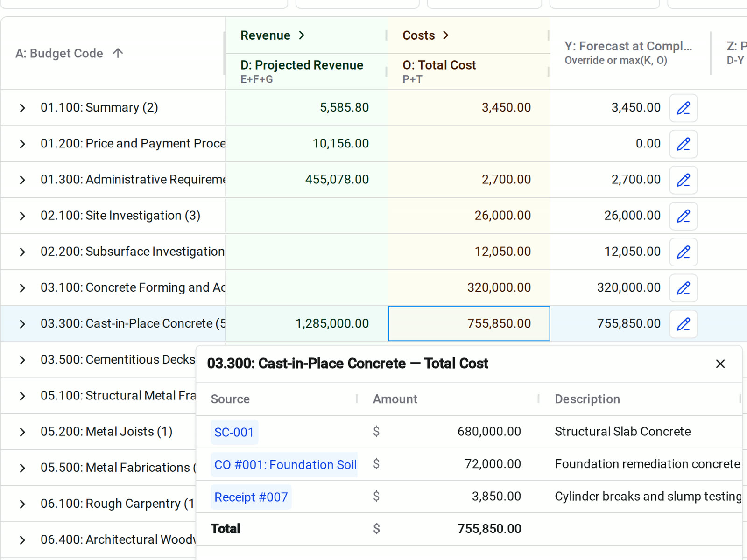Viewport: 747px width, 560px height.
Task: Expand row 02.200: Subsurface Investigation
Action: click(22, 252)
